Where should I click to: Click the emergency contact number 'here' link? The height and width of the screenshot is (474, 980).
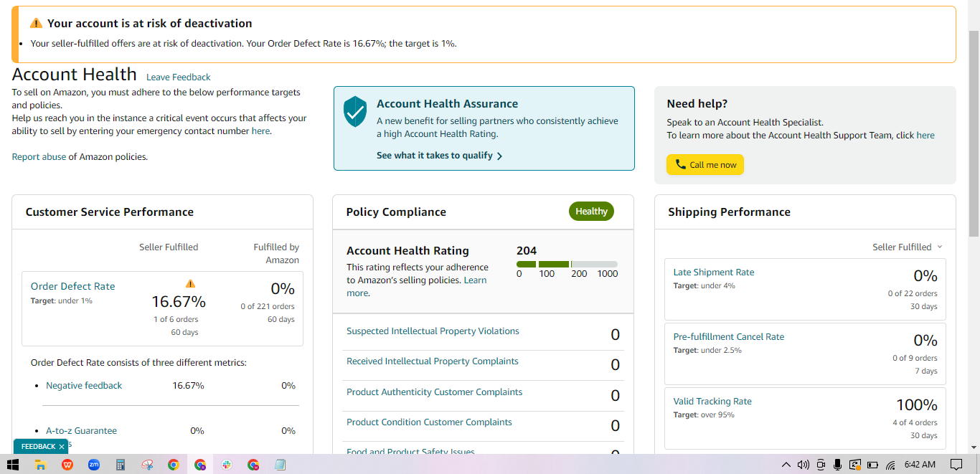point(260,131)
